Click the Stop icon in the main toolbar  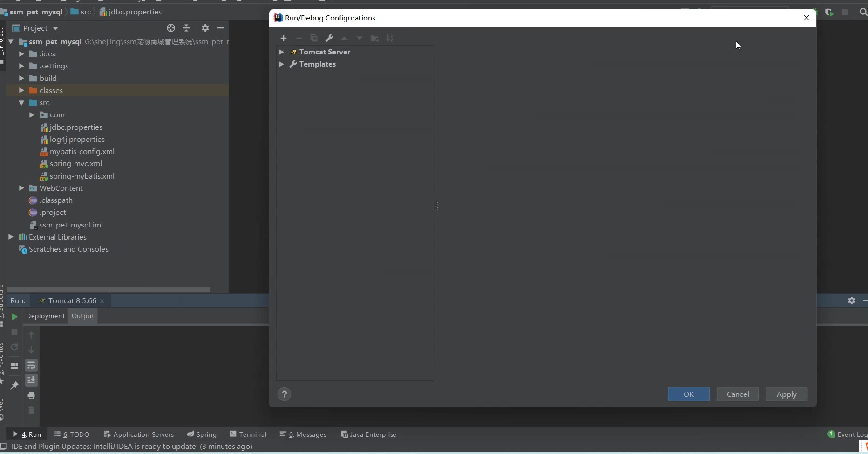coord(845,13)
